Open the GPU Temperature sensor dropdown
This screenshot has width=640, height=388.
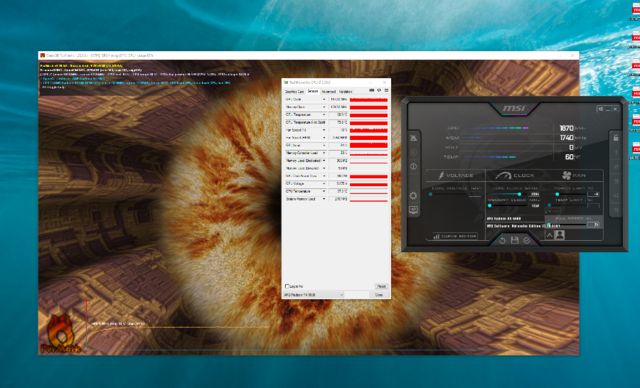(x=324, y=115)
